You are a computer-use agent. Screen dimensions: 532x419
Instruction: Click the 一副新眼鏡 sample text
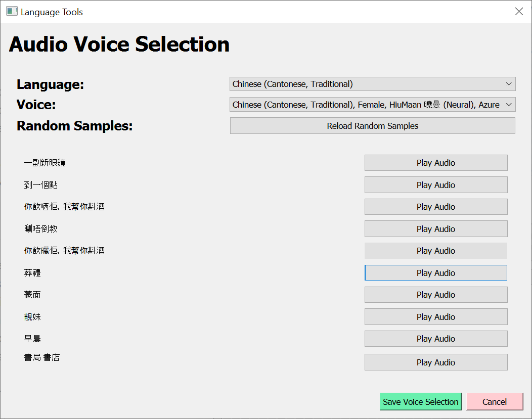coord(45,163)
